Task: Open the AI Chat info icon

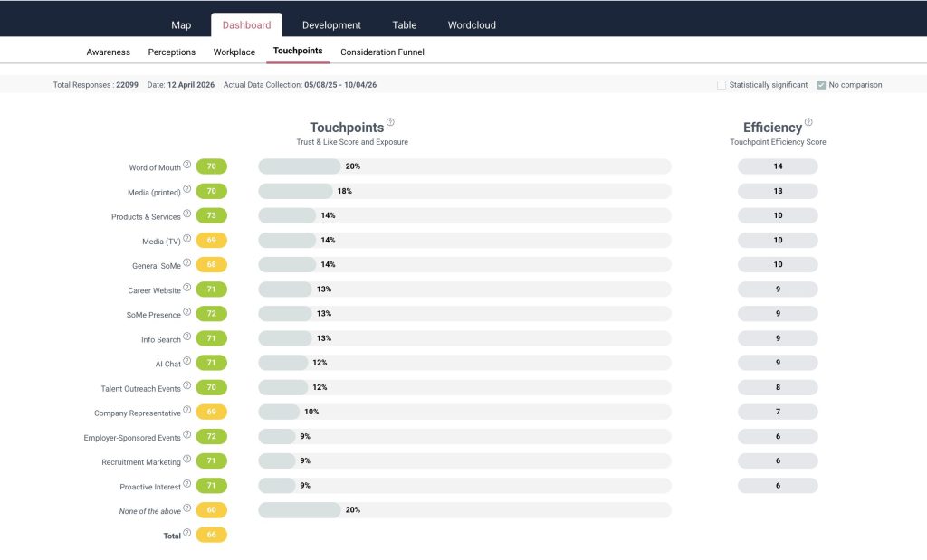Action: pos(187,361)
